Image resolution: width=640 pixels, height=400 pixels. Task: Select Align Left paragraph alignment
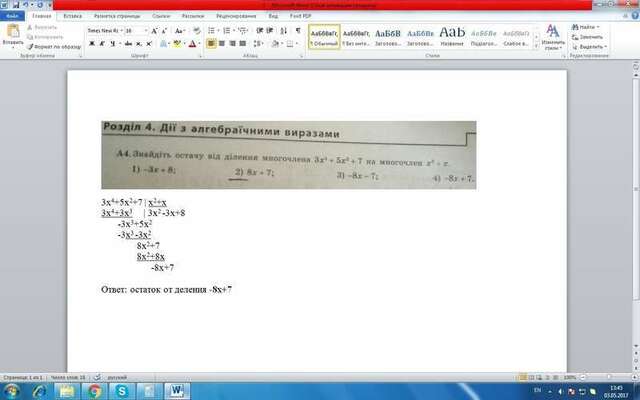[x=211, y=43]
